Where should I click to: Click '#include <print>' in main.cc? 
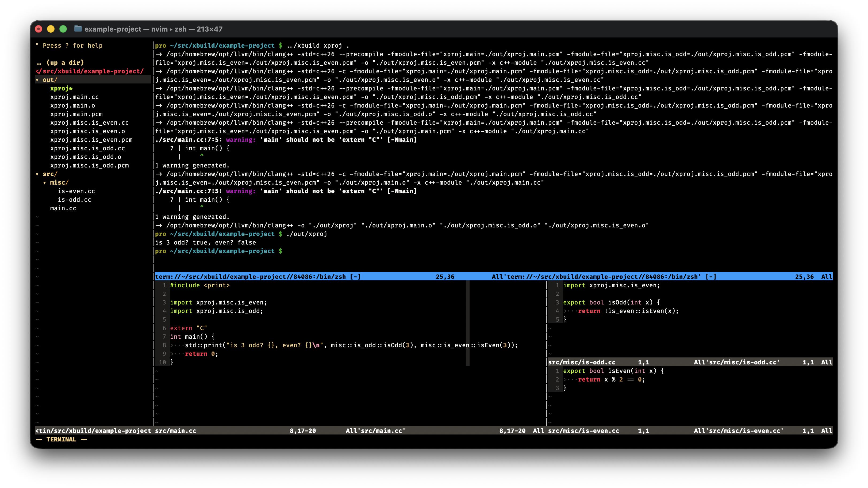(200, 285)
